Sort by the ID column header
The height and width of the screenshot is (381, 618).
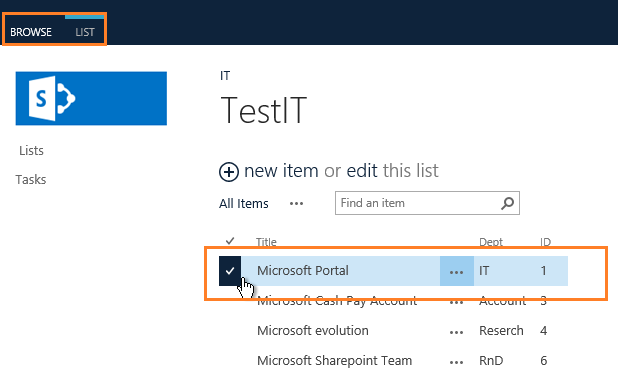[x=545, y=242]
